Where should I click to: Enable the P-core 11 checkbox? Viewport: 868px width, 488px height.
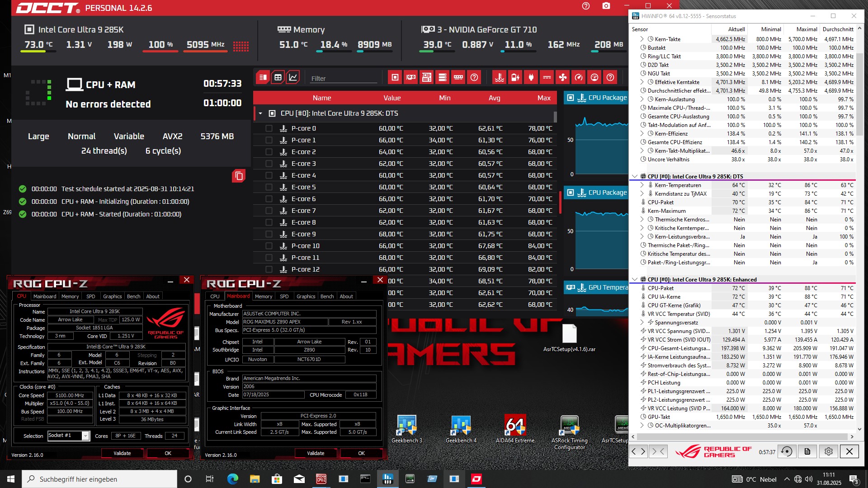pyautogui.click(x=269, y=258)
